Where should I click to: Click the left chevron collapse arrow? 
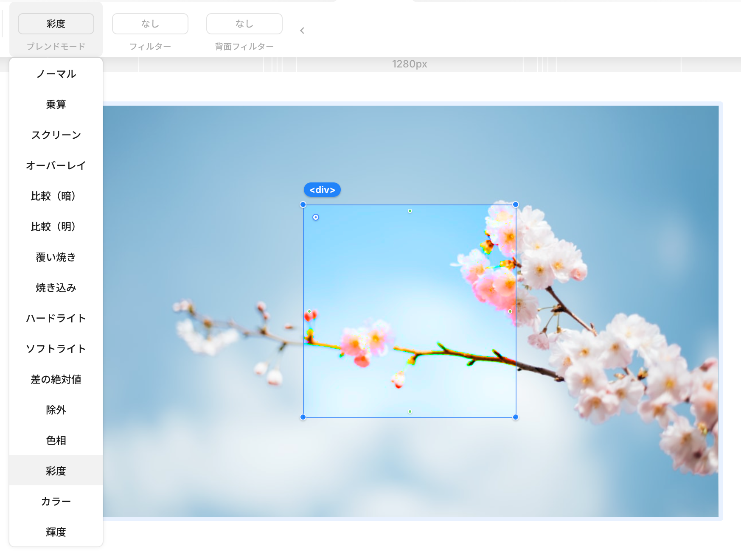pyautogui.click(x=302, y=31)
